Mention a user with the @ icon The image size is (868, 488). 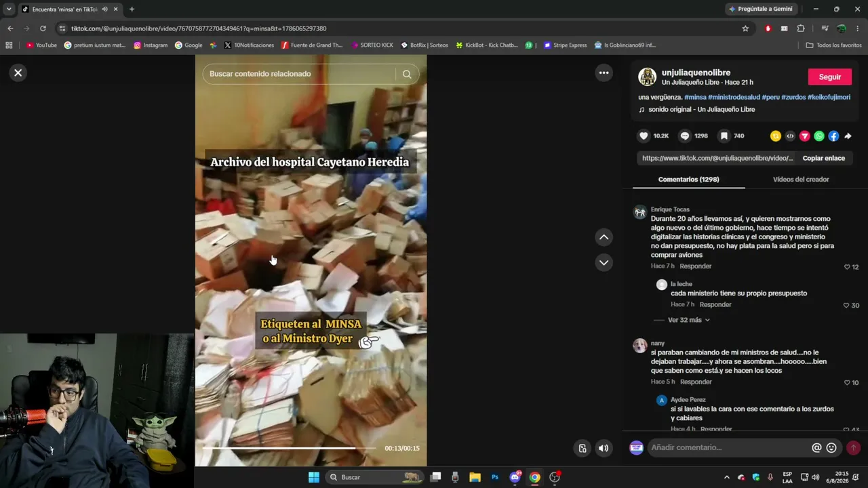pos(816,447)
